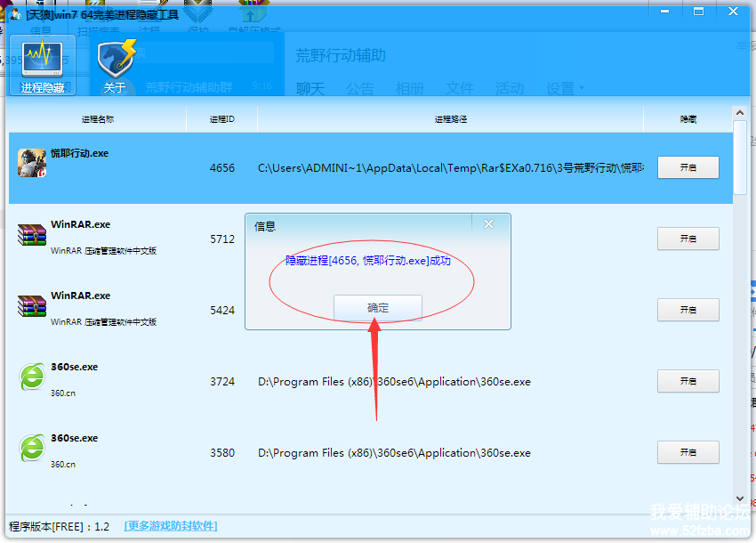The width and height of the screenshot is (756, 543).
Task: Select process ID 3580 cell
Action: [x=222, y=453]
